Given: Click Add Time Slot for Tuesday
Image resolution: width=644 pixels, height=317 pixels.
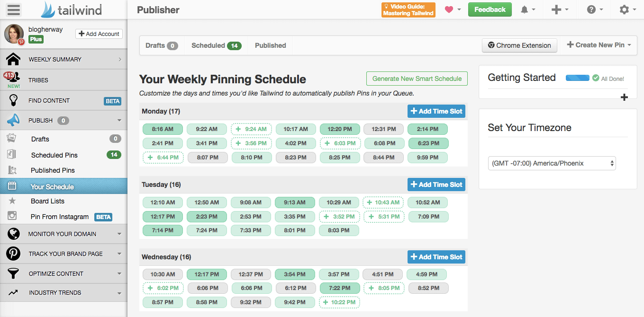Looking at the screenshot, I should tap(436, 185).
